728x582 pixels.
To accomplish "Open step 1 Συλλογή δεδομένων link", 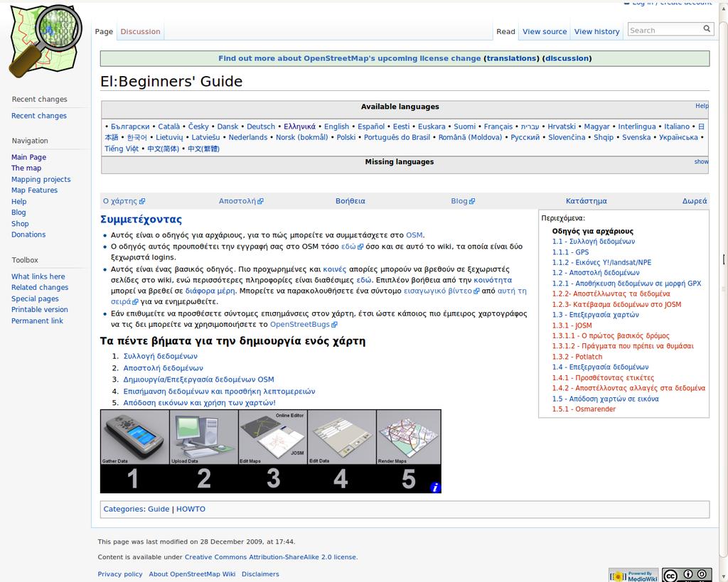I will pyautogui.click(x=160, y=356).
